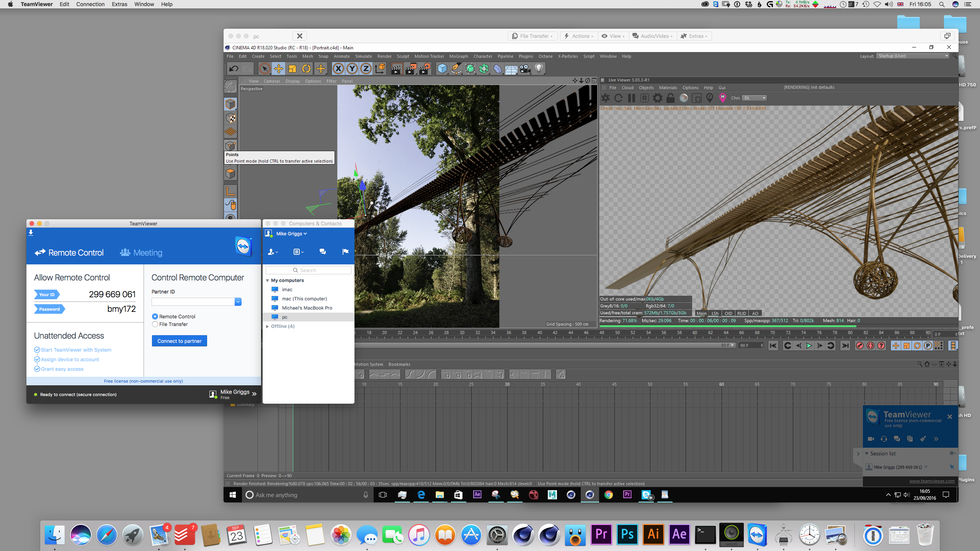Open Materials menu in Live Viewer

click(x=668, y=88)
